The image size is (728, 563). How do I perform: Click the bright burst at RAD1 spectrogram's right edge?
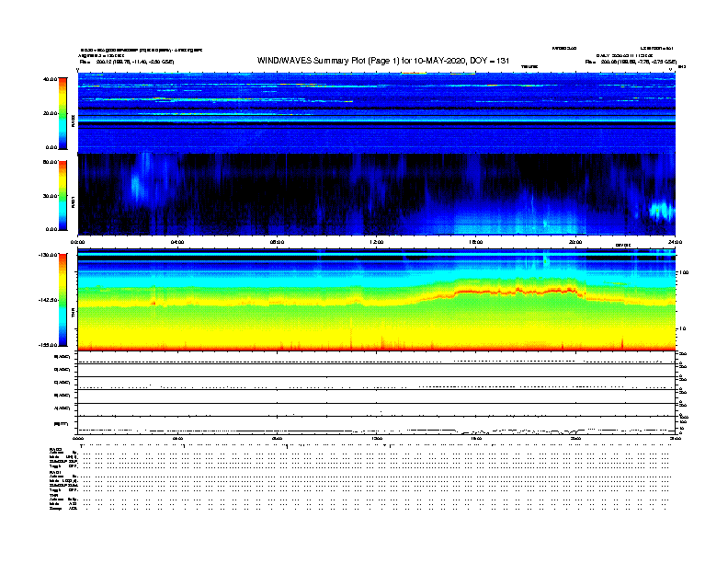661,210
